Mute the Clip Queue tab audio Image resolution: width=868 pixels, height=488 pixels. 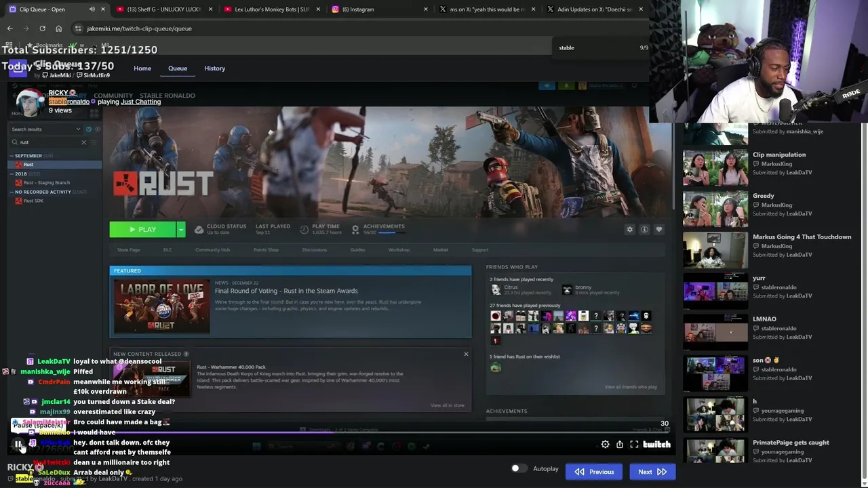(x=92, y=9)
